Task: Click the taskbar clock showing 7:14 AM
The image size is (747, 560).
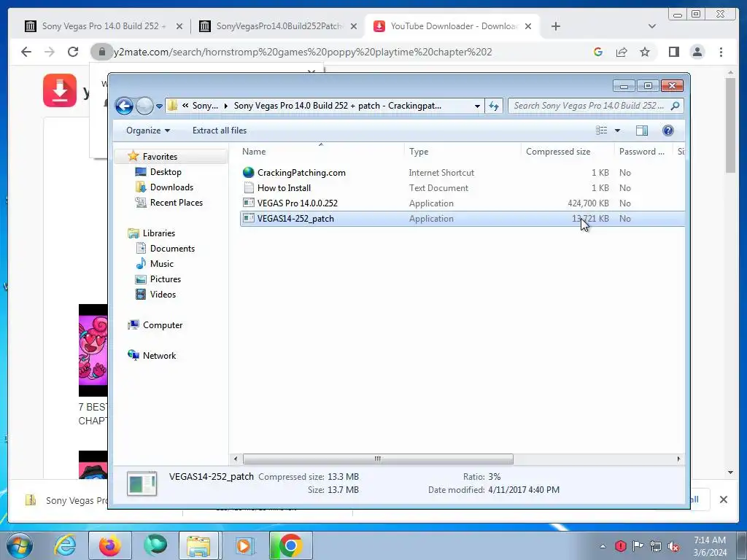Action: click(x=710, y=546)
